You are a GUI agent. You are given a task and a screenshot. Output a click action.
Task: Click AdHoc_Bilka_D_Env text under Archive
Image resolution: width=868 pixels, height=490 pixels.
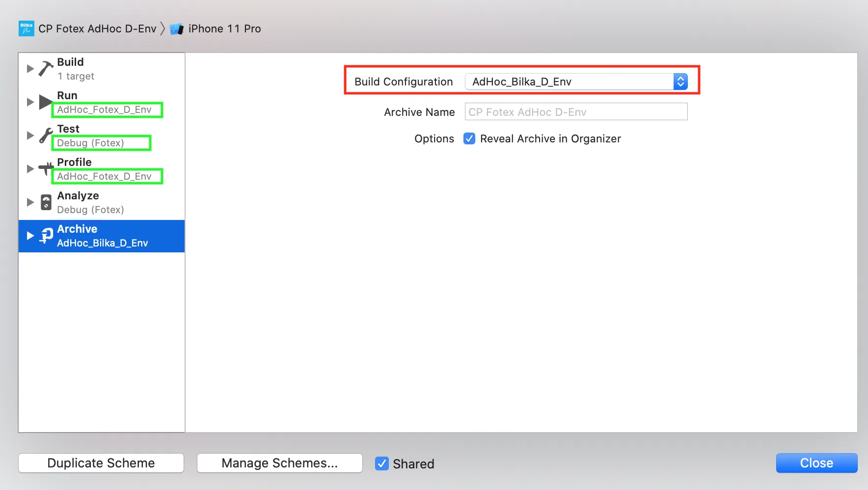(103, 243)
